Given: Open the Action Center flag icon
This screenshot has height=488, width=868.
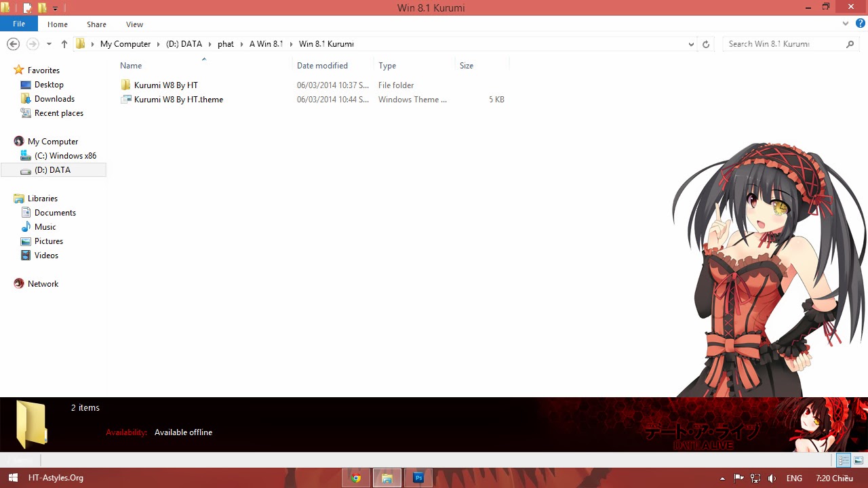Looking at the screenshot, I should click(739, 479).
